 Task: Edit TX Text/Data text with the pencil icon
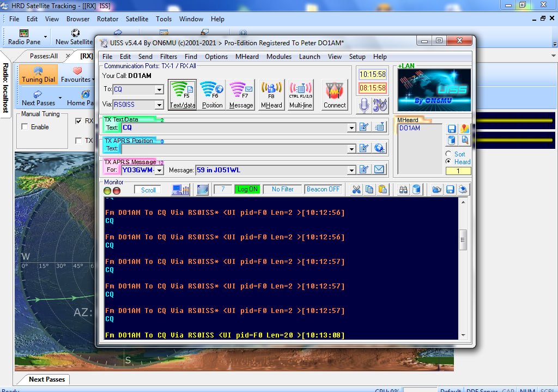(x=363, y=127)
